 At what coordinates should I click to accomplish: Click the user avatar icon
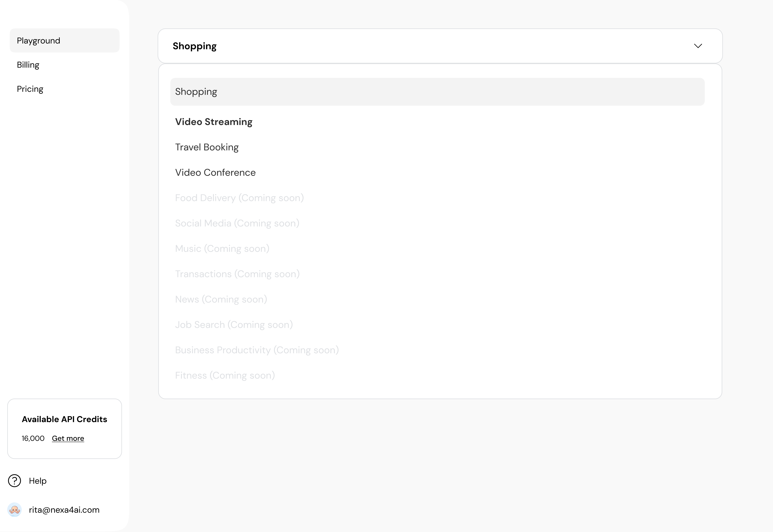pyautogui.click(x=14, y=510)
